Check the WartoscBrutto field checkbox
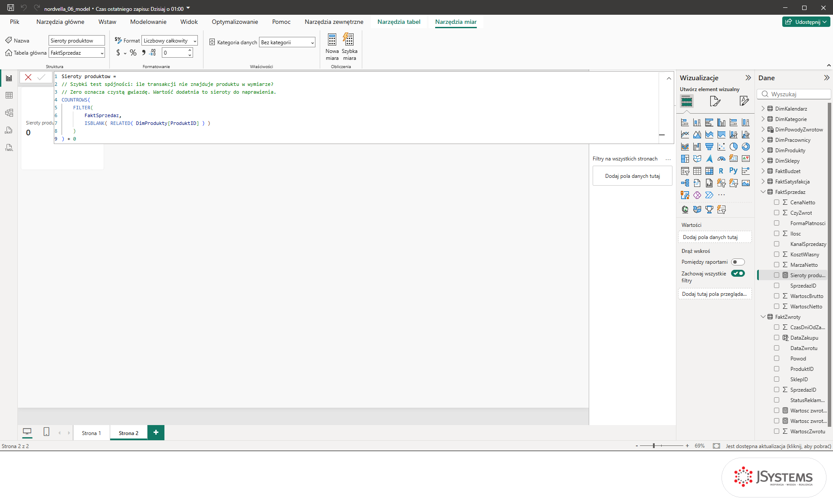The height and width of the screenshot is (504, 833). [777, 296]
